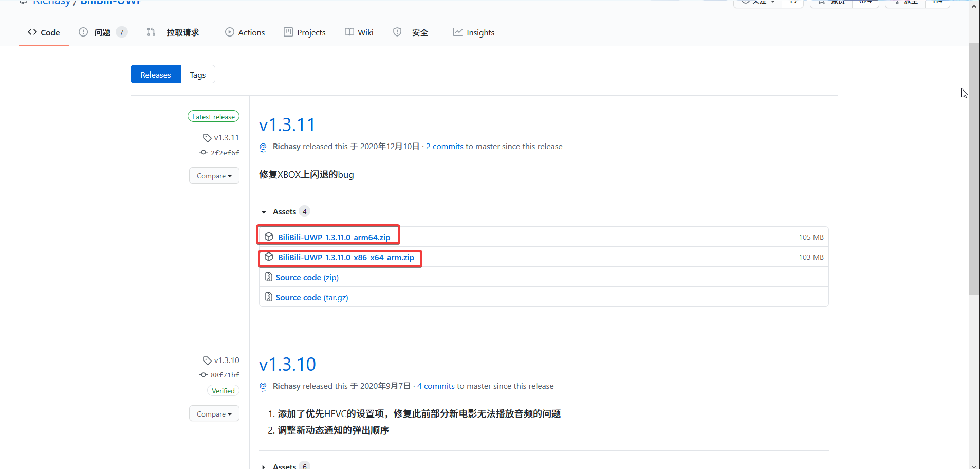
Task: Open the v1.3.10 release title
Action: pyautogui.click(x=287, y=365)
